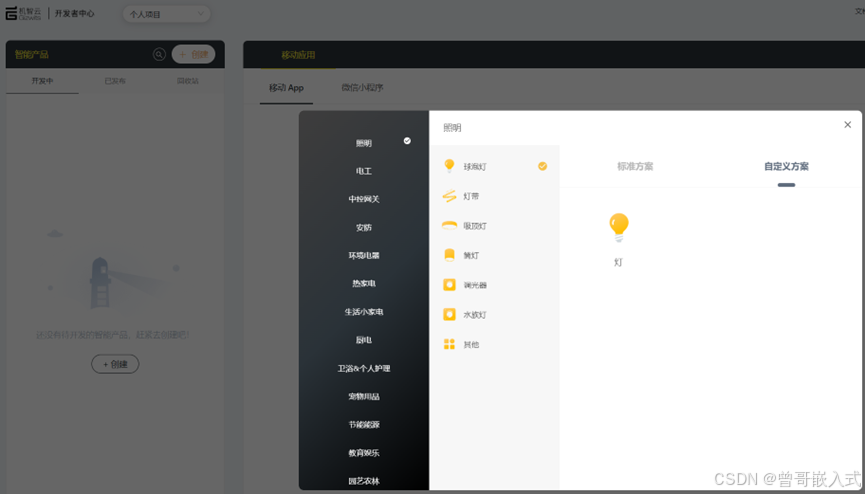The width and height of the screenshot is (865, 494).
Task: Select the 筒灯 downlight icon
Action: [x=450, y=255]
